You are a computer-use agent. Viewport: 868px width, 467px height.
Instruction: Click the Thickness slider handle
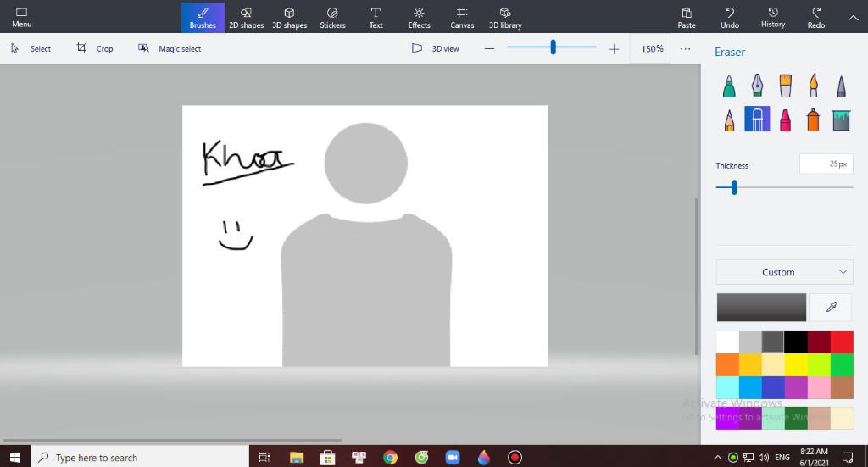pos(734,187)
